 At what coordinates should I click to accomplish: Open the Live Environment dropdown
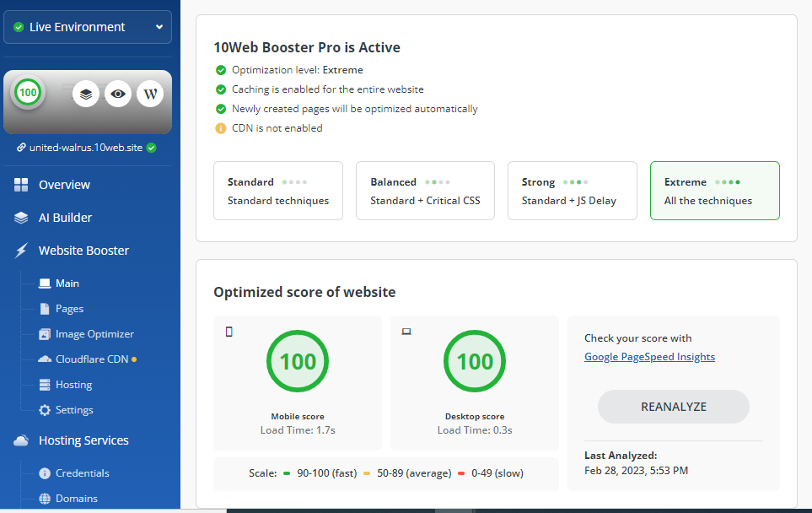pyautogui.click(x=88, y=27)
